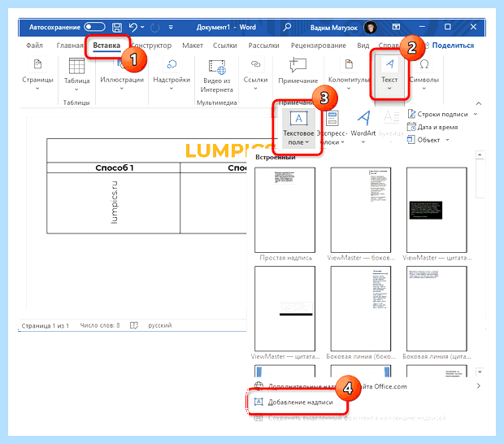This screenshot has height=444, width=504.
Task: Click the Save floppy disk icon
Action: (x=117, y=28)
